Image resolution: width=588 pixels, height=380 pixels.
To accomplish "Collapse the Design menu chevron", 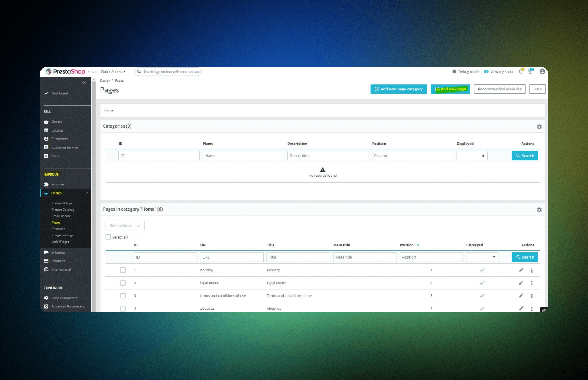I will click(x=87, y=193).
